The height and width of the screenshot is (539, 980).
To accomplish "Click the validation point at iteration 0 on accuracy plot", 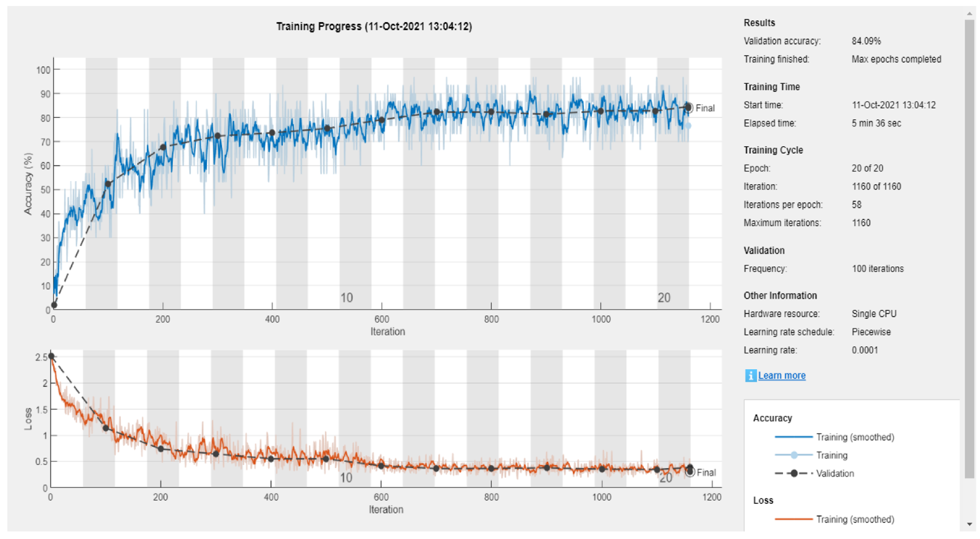I will (54, 305).
